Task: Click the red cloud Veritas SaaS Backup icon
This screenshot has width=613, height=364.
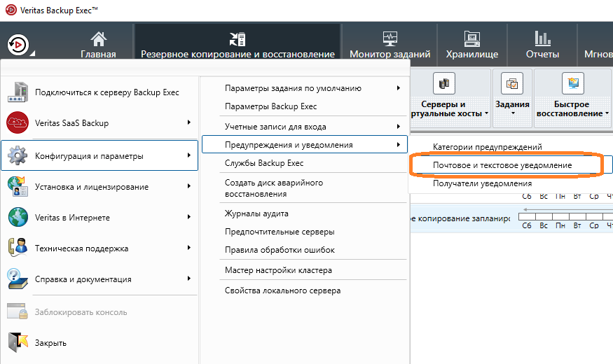Action: tap(18, 122)
